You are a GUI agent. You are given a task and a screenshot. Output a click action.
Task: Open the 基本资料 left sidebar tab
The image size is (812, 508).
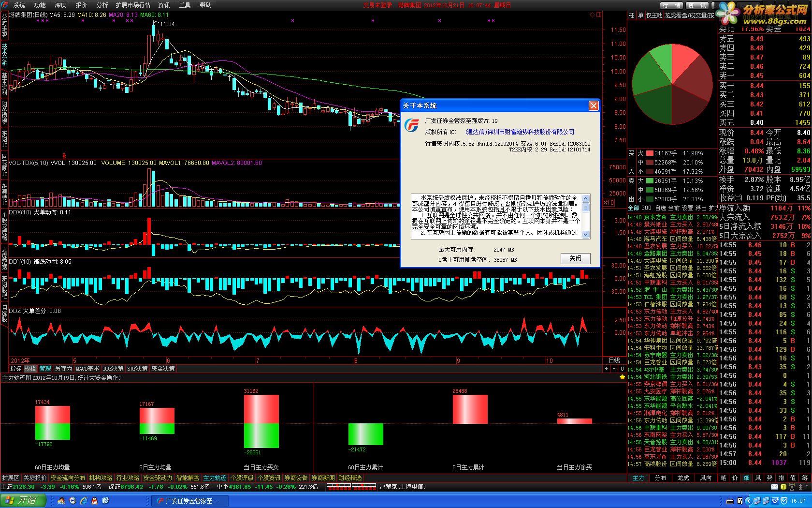pyautogui.click(x=4, y=83)
